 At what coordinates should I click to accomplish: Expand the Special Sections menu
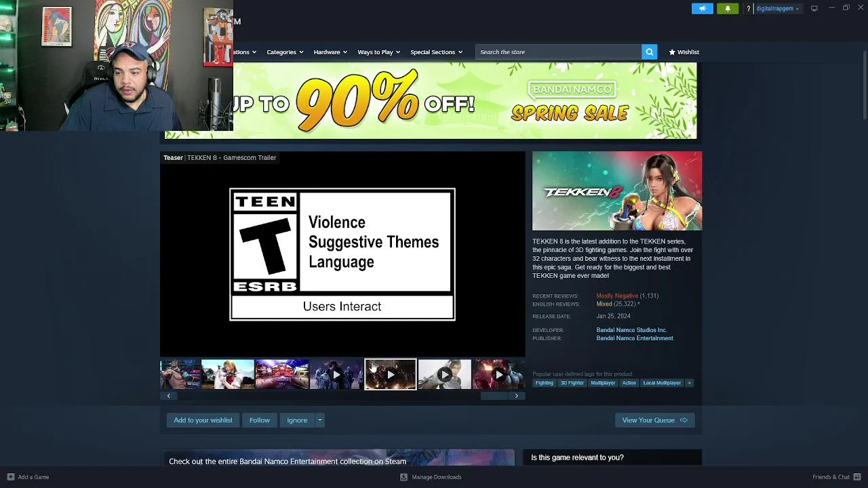(x=436, y=52)
